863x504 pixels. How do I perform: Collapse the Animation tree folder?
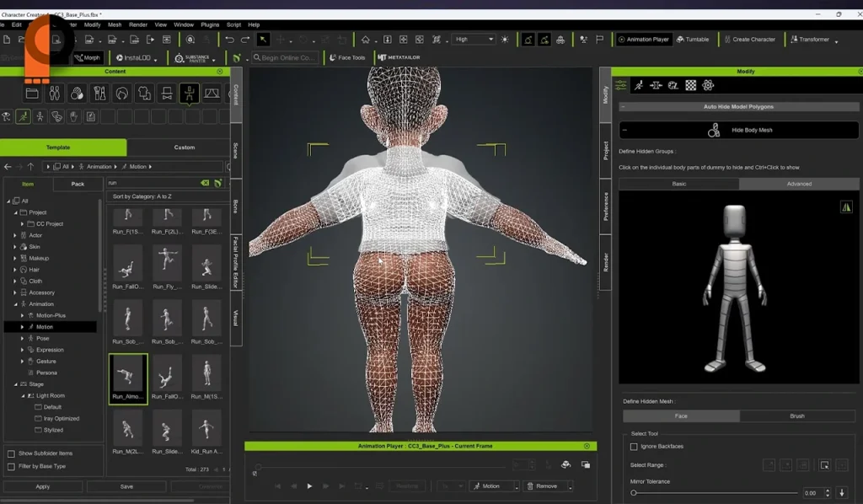click(16, 304)
